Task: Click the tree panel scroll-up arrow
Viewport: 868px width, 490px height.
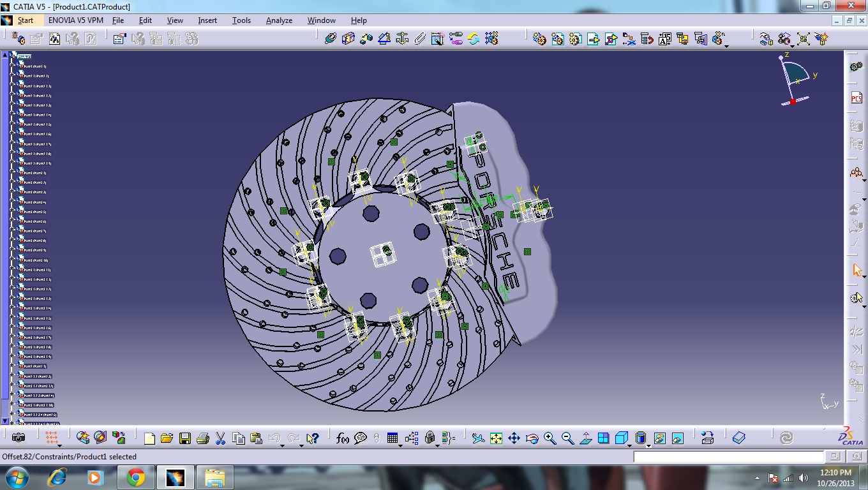Action: [x=4, y=55]
